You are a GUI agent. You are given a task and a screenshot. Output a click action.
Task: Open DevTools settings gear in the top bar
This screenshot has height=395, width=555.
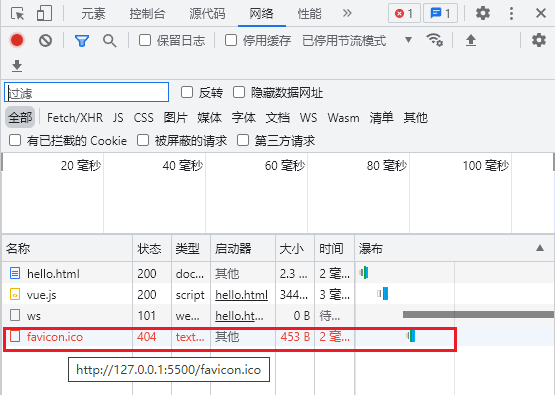483,13
